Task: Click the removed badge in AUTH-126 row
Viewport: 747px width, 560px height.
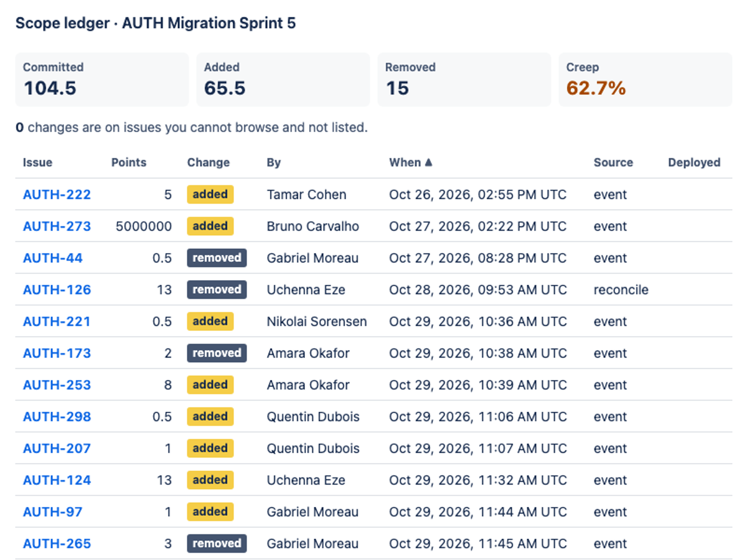Action: [217, 289]
